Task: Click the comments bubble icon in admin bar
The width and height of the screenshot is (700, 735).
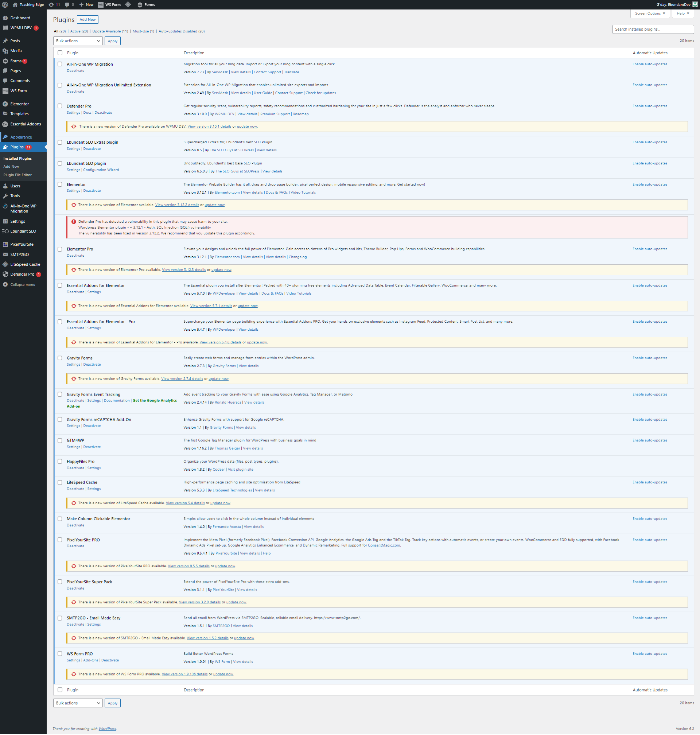Action: [x=67, y=4]
